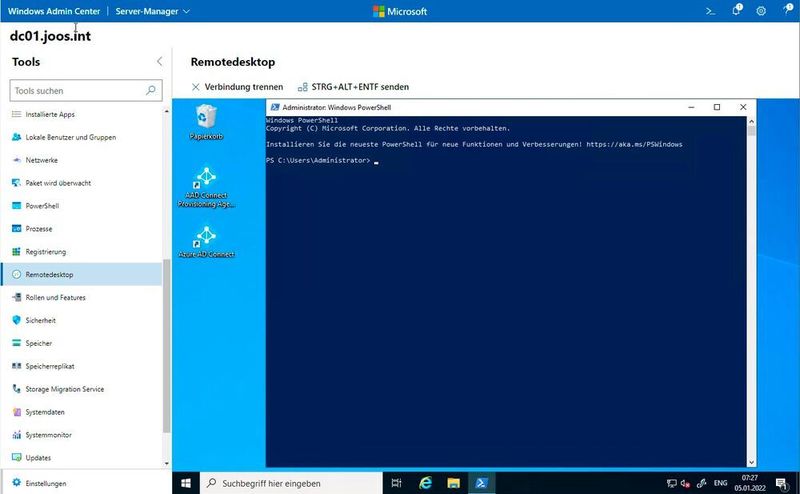Open the PowerShell tool in sidebar
The width and height of the screenshot is (800, 494).
(x=42, y=206)
